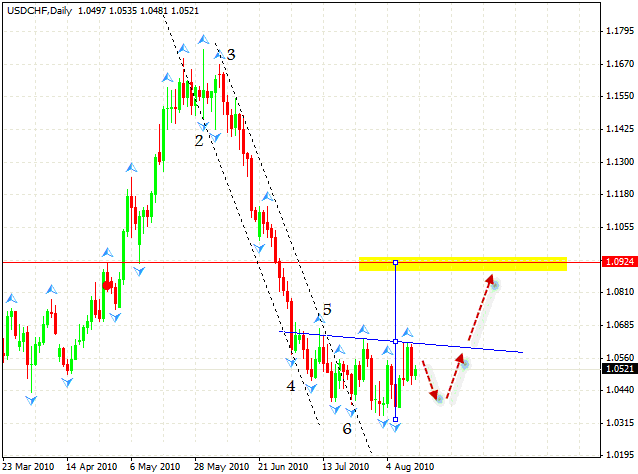Image resolution: width=638 pixels, height=474 pixels.
Task: Click the black 1.0521 current price tag
Action: (619, 369)
